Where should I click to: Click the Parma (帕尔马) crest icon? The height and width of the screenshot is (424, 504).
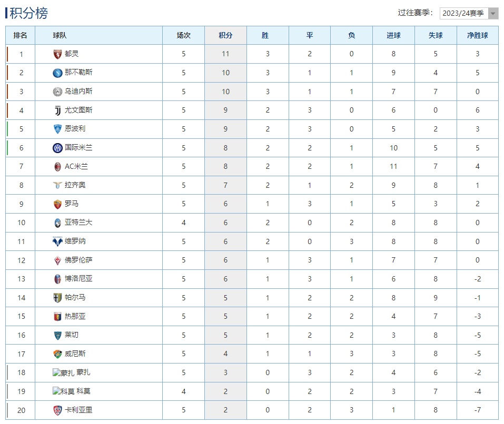57,298
